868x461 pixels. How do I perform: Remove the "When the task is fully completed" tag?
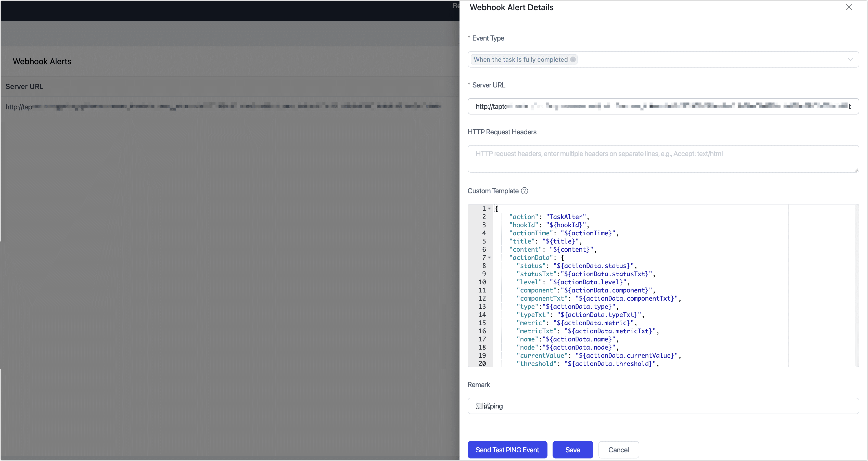(x=573, y=59)
